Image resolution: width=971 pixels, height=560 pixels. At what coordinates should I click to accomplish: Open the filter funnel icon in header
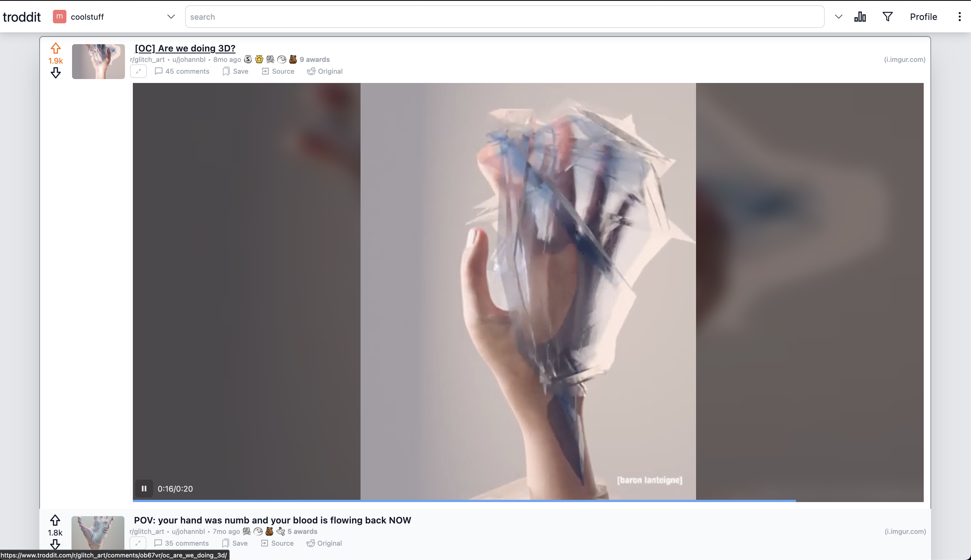tap(887, 17)
